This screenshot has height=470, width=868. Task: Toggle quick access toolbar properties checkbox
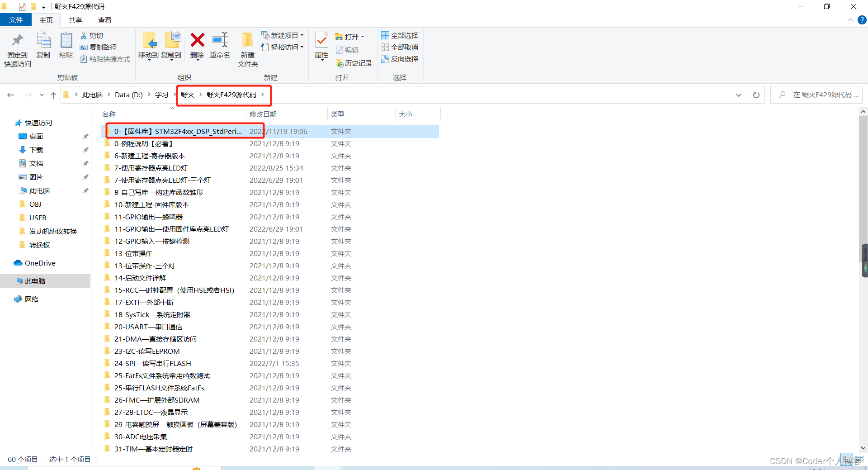[22, 6]
